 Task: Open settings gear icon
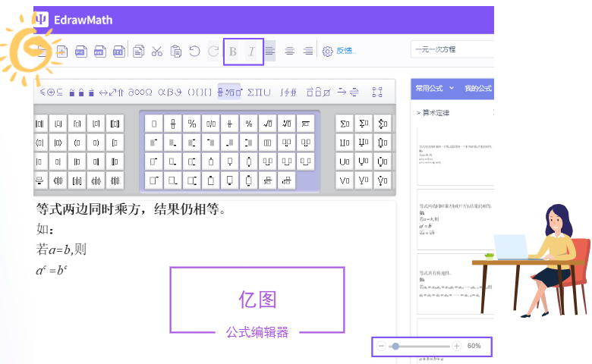point(327,52)
